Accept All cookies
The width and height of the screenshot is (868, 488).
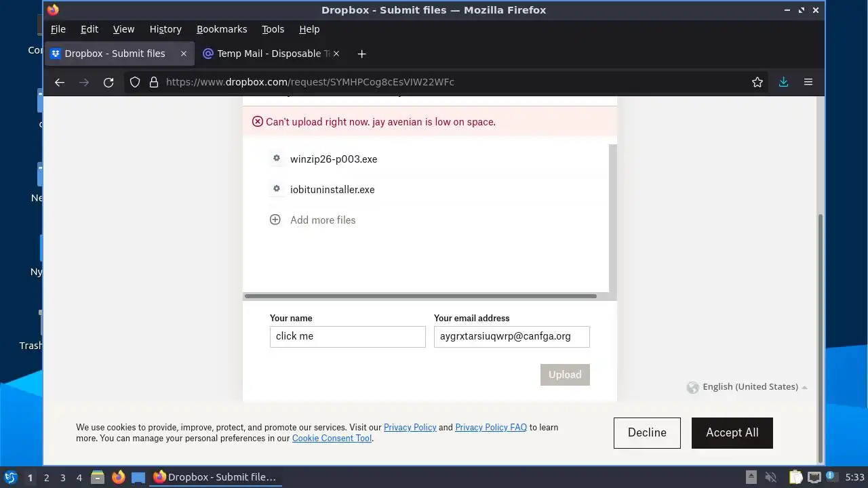point(732,432)
